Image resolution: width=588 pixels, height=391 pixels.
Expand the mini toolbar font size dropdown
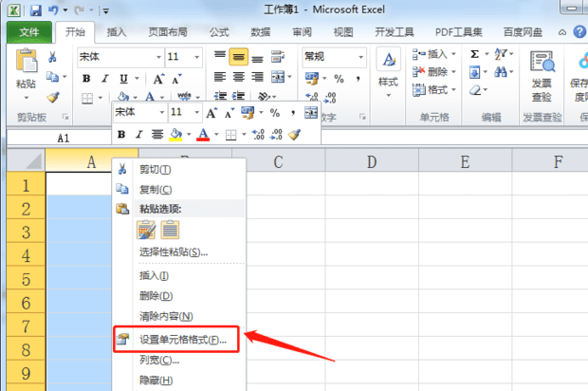(196, 112)
